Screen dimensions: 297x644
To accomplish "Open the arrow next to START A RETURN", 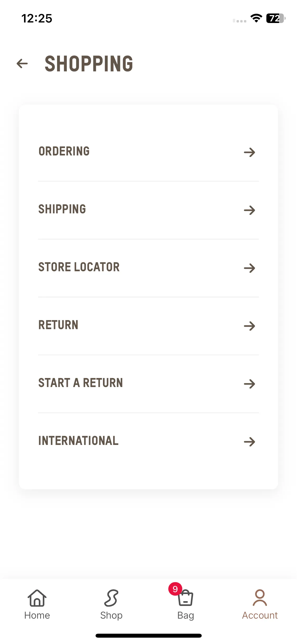I will tap(249, 384).
